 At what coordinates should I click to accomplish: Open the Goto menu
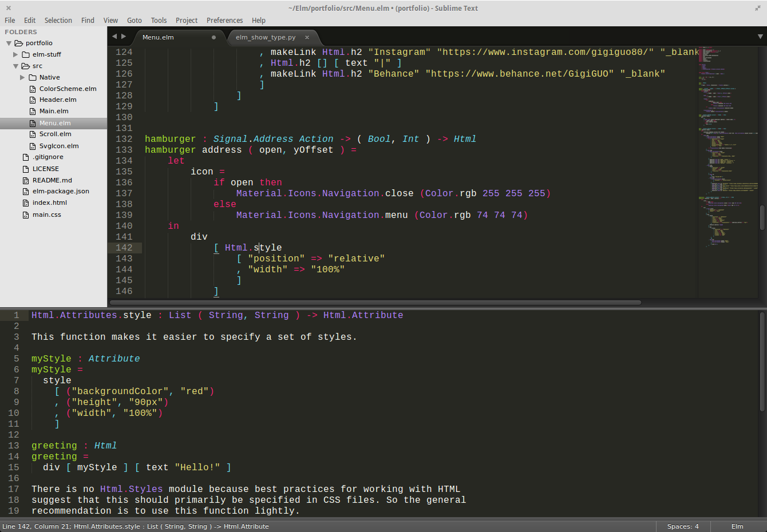click(135, 20)
